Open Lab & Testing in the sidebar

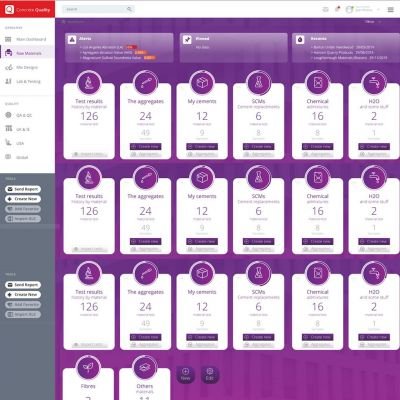coord(28,81)
